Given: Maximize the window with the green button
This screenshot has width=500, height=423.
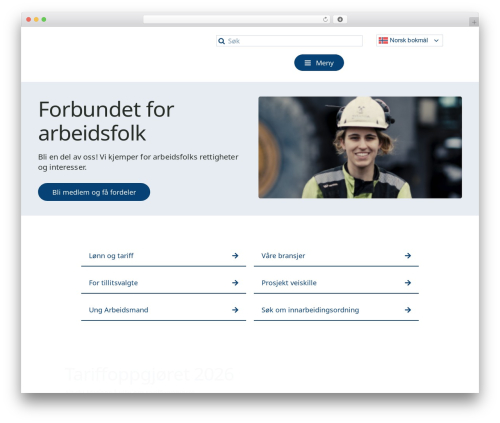Looking at the screenshot, I should pyautogui.click(x=44, y=20).
